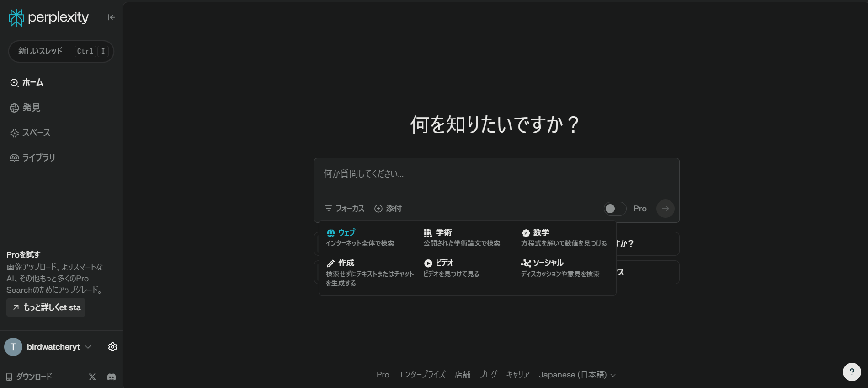Click the submit arrow button
Image resolution: width=868 pixels, height=388 pixels.
(x=665, y=209)
